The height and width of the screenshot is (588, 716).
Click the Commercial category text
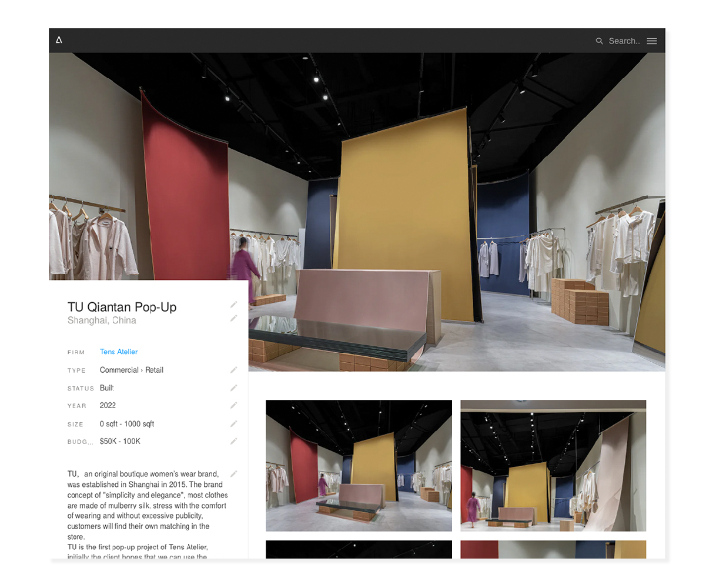(119, 370)
